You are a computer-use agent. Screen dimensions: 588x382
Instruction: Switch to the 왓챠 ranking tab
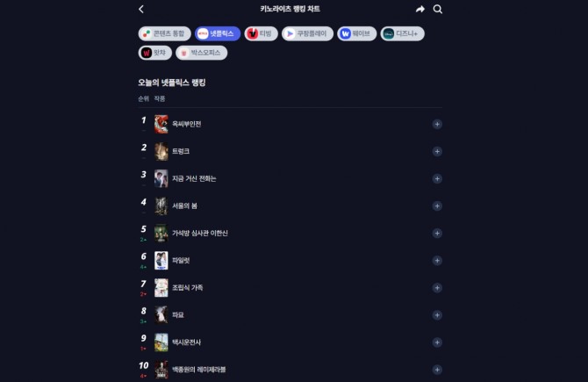[x=154, y=53]
